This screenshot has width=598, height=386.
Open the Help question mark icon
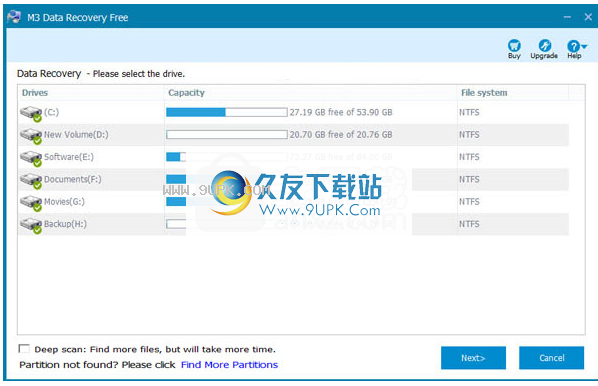click(573, 46)
